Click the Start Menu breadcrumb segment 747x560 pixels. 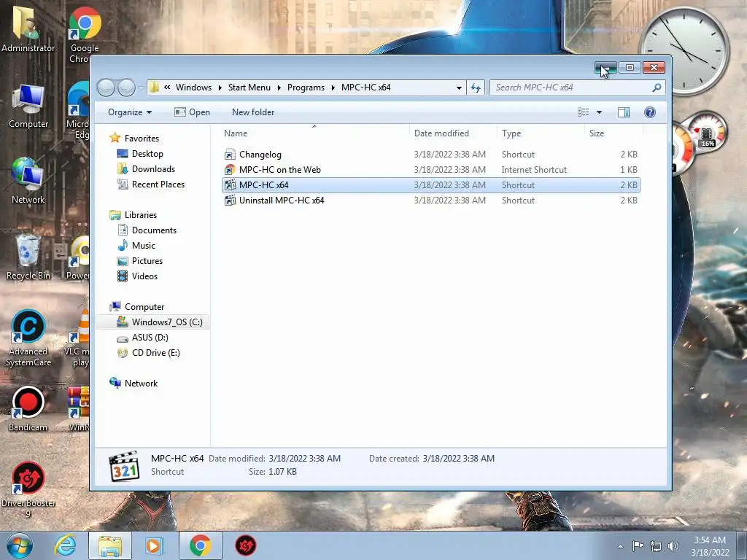click(249, 87)
